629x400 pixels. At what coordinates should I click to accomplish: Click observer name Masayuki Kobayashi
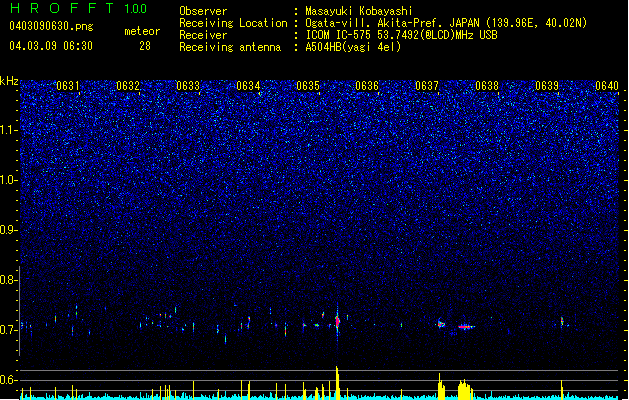pyautogui.click(x=358, y=11)
